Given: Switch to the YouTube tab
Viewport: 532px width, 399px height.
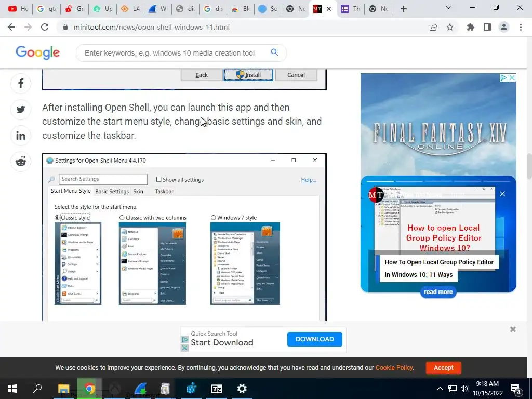Looking at the screenshot, I should coord(18,9).
